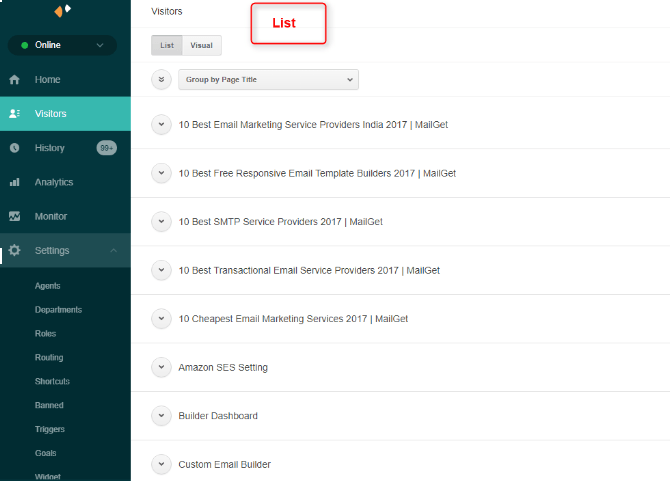This screenshot has height=481, width=670.
Task: Click the History clock icon
Action: point(15,148)
